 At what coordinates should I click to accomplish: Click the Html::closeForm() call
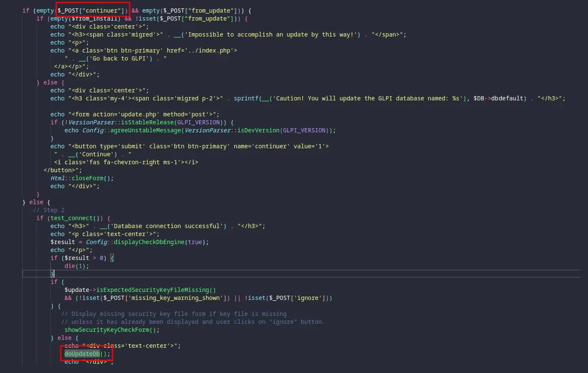(x=82, y=178)
